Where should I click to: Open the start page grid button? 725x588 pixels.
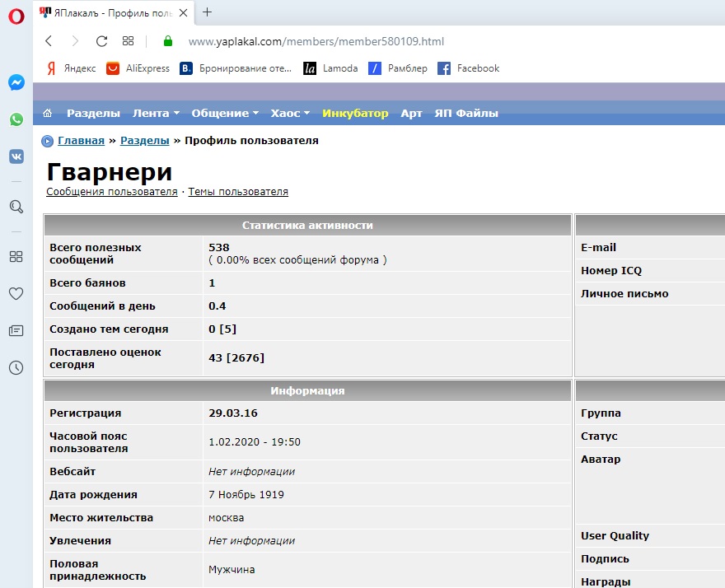128,41
